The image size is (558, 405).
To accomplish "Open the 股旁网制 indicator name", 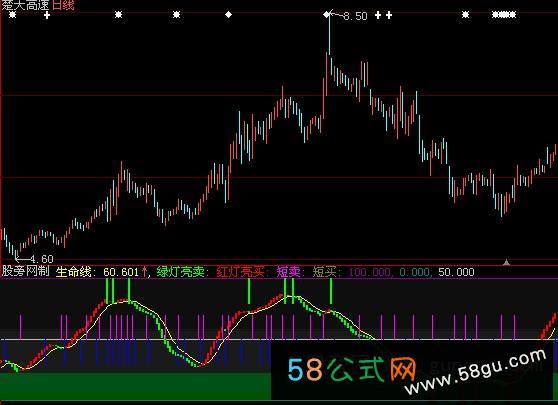I will (x=26, y=272).
